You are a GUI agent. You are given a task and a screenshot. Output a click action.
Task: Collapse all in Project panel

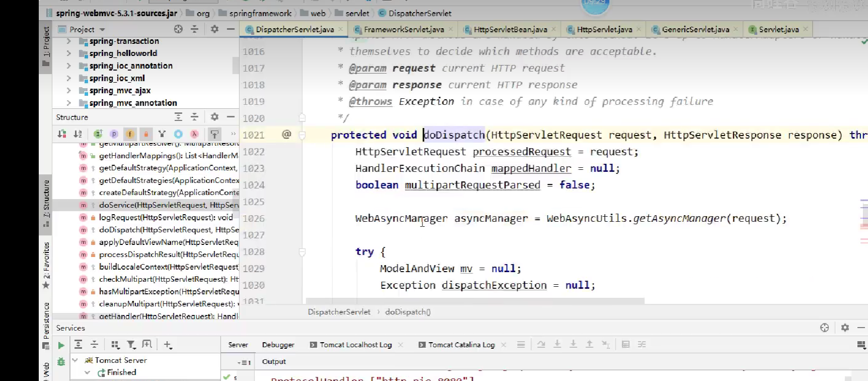[194, 29]
